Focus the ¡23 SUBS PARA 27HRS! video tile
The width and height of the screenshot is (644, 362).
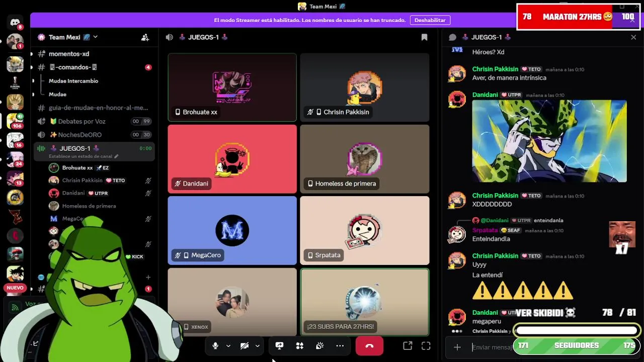pyautogui.click(x=365, y=302)
